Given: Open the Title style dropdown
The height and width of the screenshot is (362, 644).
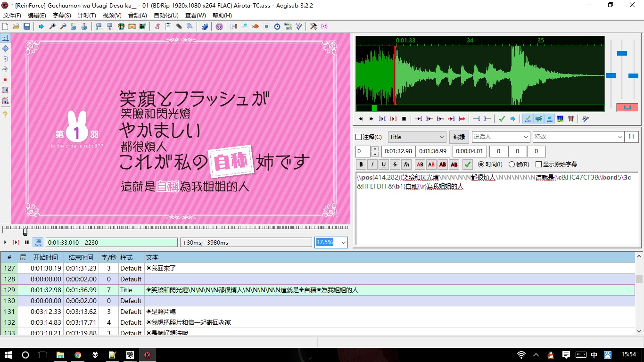Looking at the screenshot, I should pyautogui.click(x=417, y=137).
